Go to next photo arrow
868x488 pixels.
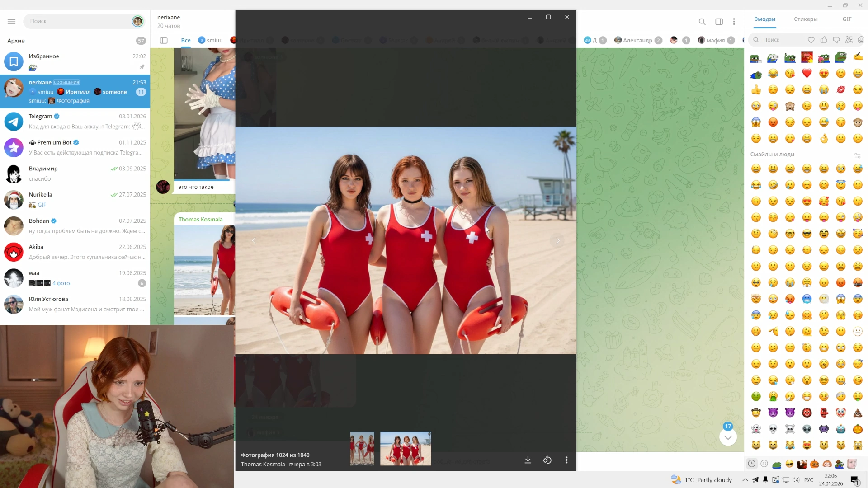click(x=558, y=241)
